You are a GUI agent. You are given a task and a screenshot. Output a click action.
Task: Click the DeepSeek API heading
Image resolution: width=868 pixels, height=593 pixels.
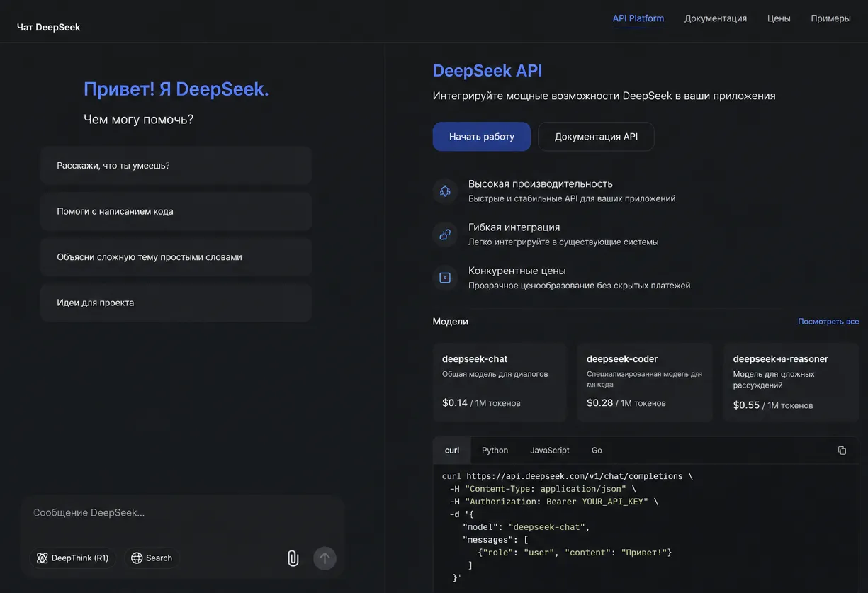point(487,70)
